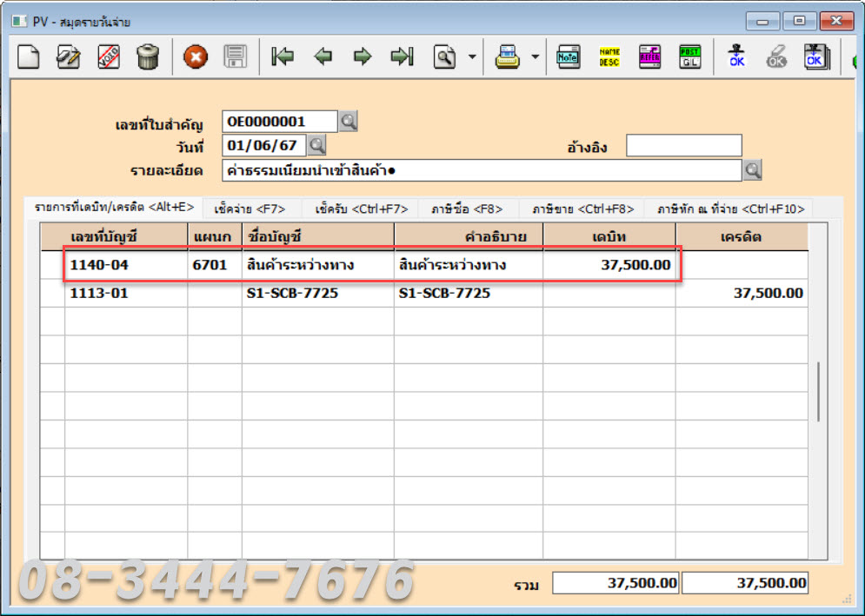Viewport: 865px width, 616px height.
Task: Click the debit total field at bottom
Action: click(x=615, y=583)
